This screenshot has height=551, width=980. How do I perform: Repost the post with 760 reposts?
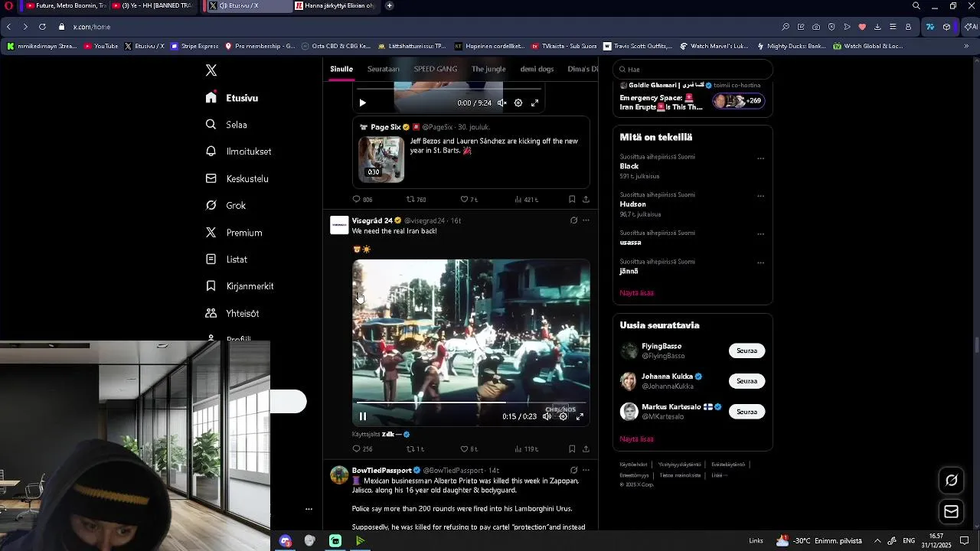[416, 199]
